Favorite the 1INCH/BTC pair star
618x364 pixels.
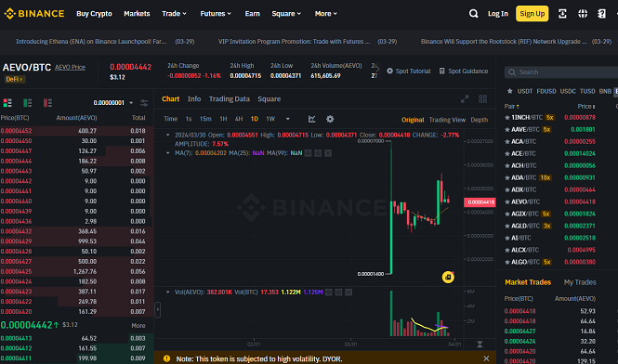coord(507,117)
